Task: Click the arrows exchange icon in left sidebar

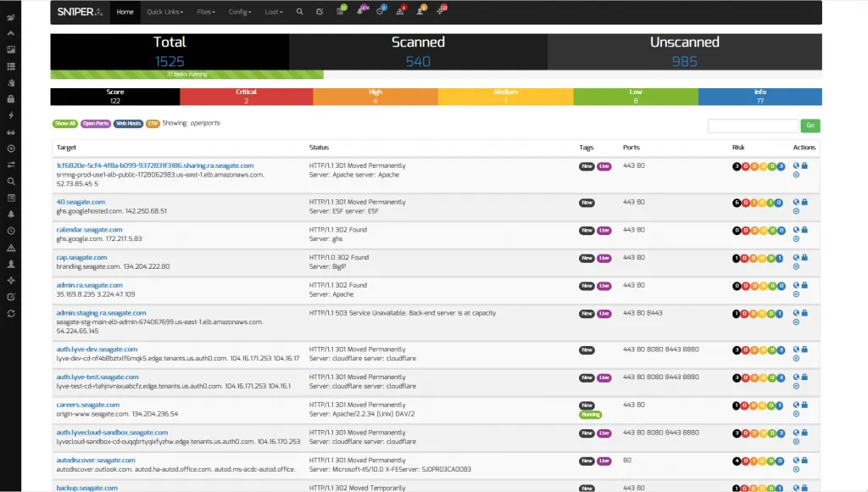Action: pyautogui.click(x=10, y=165)
